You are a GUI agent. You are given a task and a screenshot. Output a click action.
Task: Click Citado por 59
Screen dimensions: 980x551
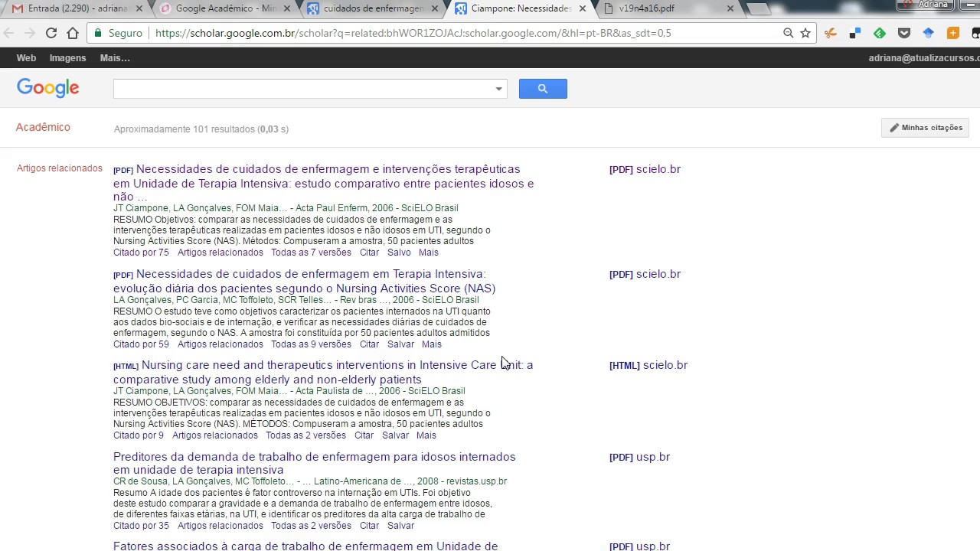point(141,344)
